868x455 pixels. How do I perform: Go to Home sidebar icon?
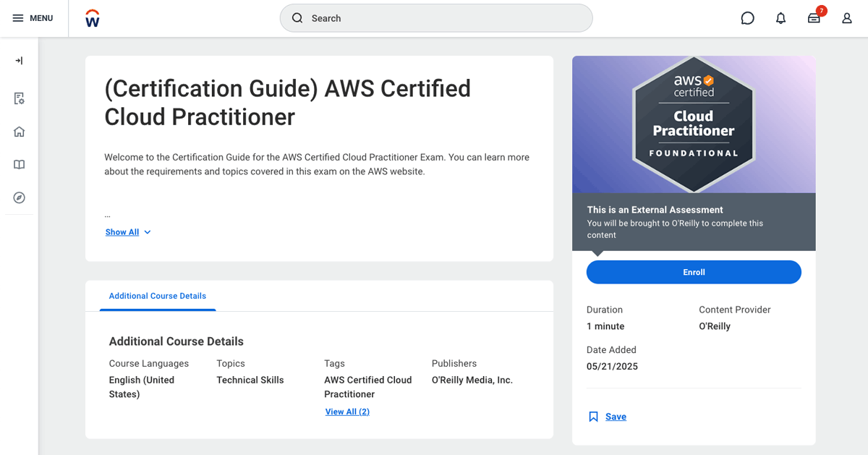[20, 132]
